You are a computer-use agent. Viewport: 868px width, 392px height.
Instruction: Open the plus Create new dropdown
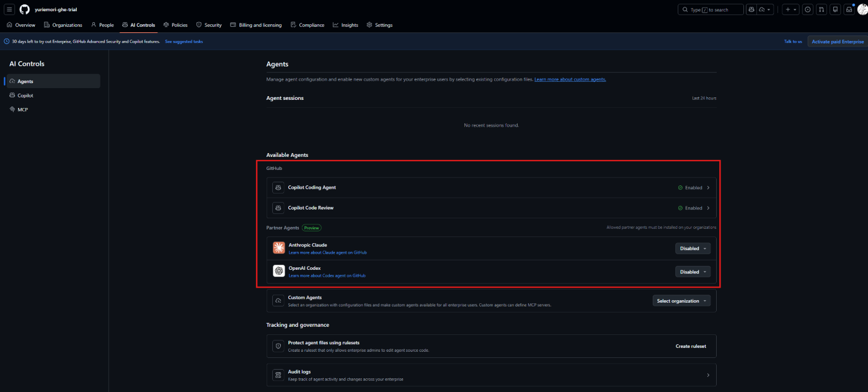coord(790,9)
